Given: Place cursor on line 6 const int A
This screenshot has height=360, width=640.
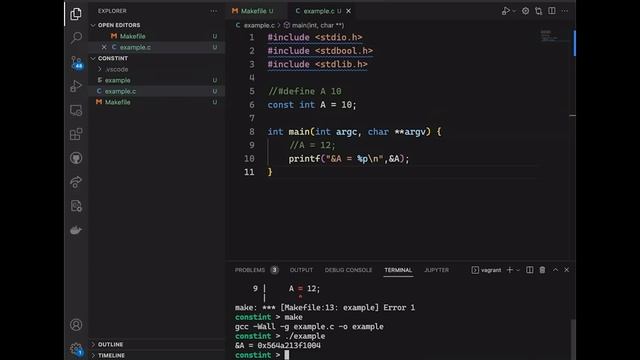Looking at the screenshot, I should (312, 105).
